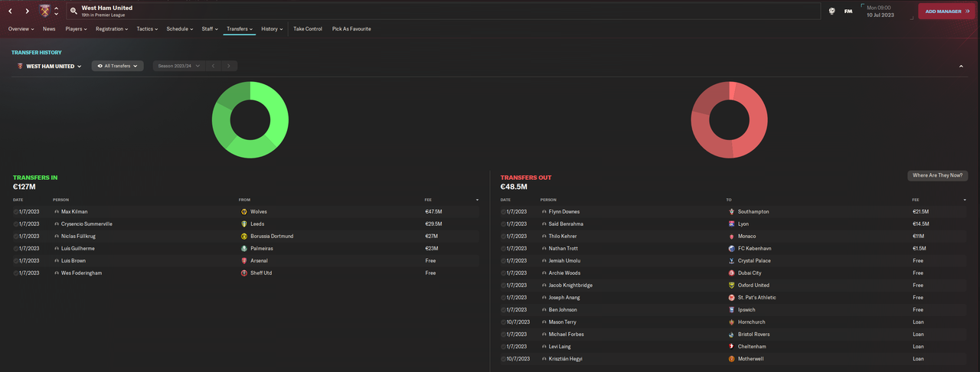Screen dimensions: 980x372
Task: Open the FM menu logo
Action: point(848,11)
